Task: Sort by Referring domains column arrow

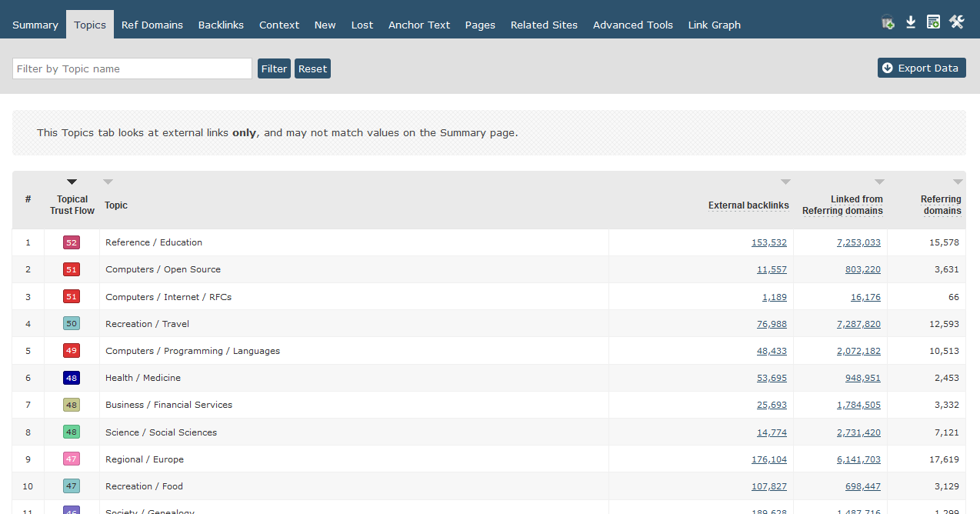Action: [958, 182]
